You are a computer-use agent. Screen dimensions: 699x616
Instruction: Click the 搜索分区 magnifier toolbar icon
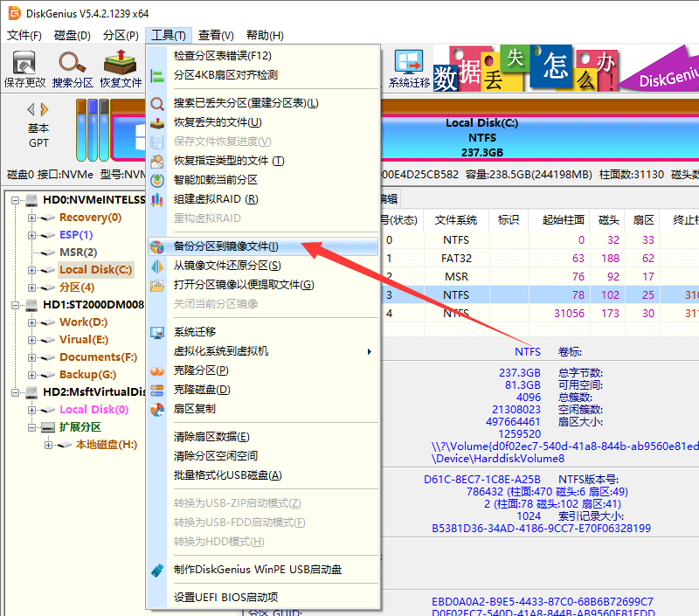[x=72, y=63]
